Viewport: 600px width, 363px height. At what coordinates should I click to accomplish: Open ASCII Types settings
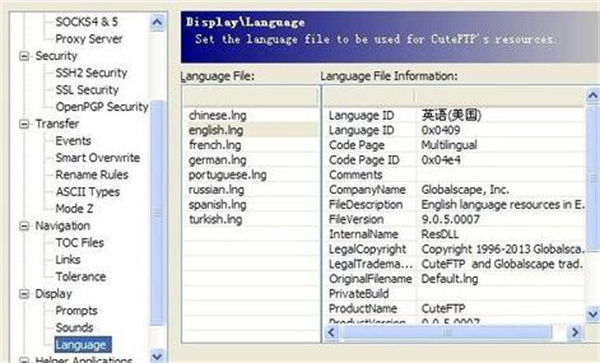click(x=88, y=192)
